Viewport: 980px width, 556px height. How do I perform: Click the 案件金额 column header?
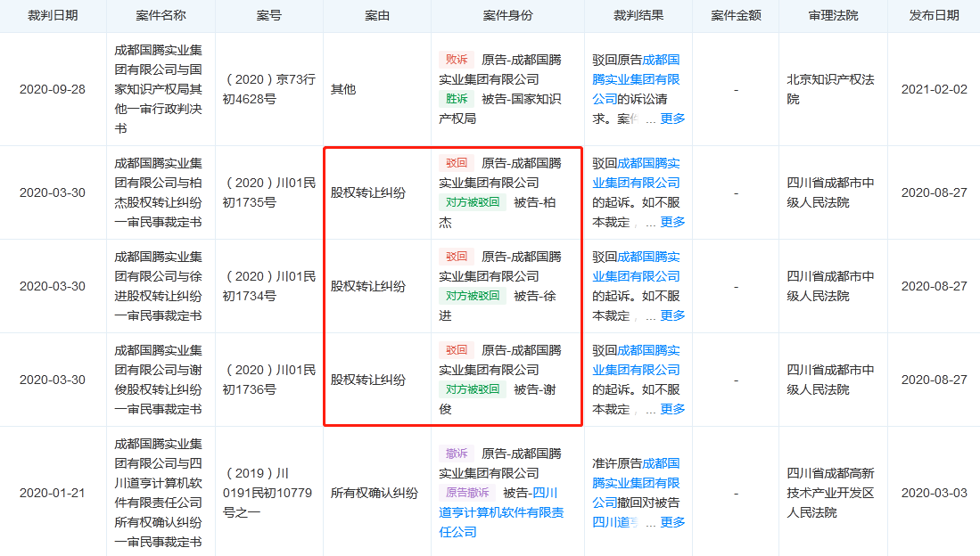pyautogui.click(x=736, y=16)
